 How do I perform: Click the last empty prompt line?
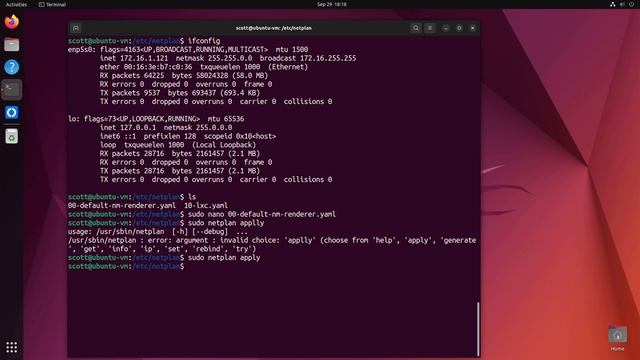click(x=126, y=266)
